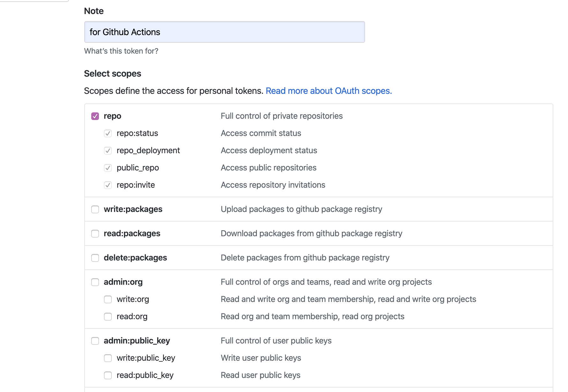Enable the admin:public_key scope
Viewport: 568px width, 392px height.
(95, 341)
